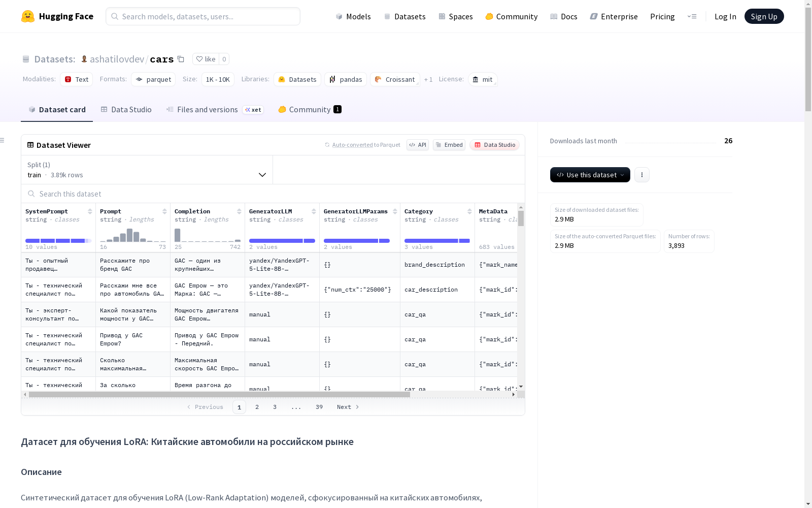Click the Previous page button
The height and width of the screenshot is (508, 812).
coord(205,407)
